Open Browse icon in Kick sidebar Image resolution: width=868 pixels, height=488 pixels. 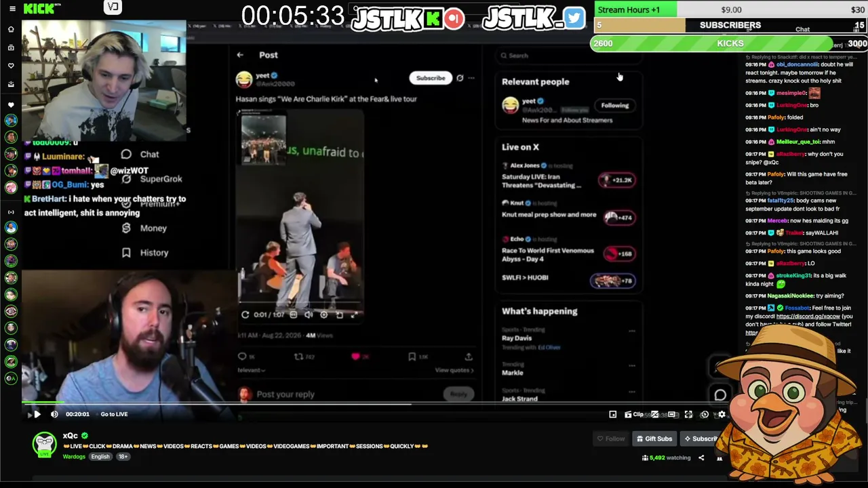coord(11,47)
